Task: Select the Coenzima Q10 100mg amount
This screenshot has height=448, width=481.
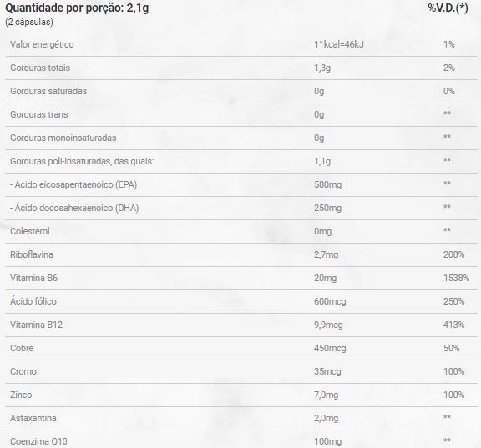Action: click(x=327, y=441)
